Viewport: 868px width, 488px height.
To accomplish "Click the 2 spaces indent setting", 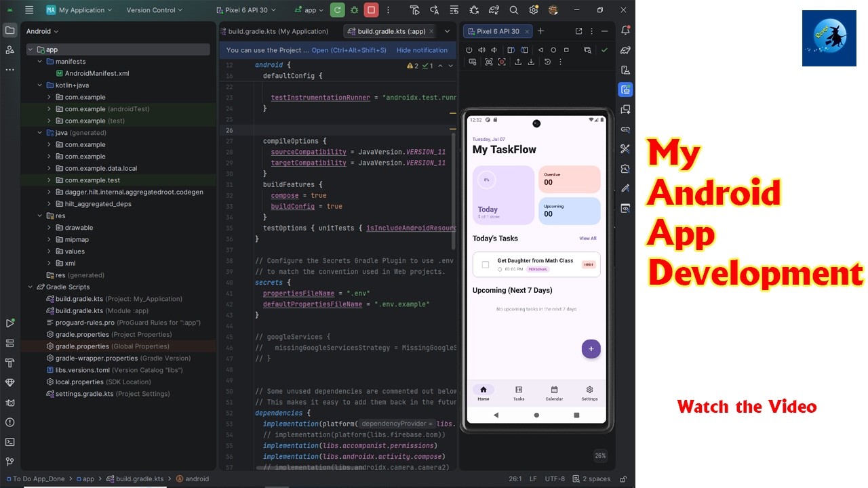I will click(591, 479).
